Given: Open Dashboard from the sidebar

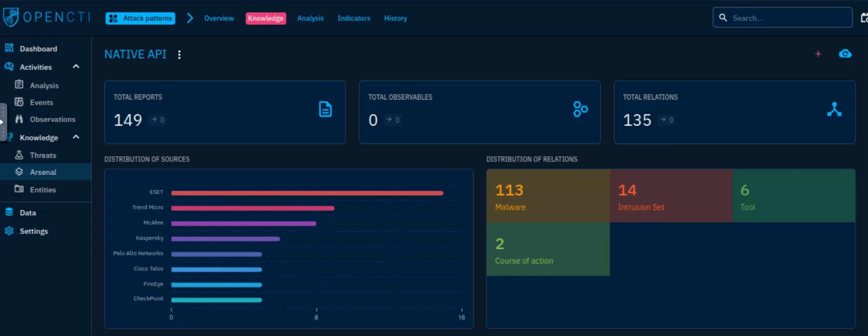Looking at the screenshot, I should tap(38, 49).
